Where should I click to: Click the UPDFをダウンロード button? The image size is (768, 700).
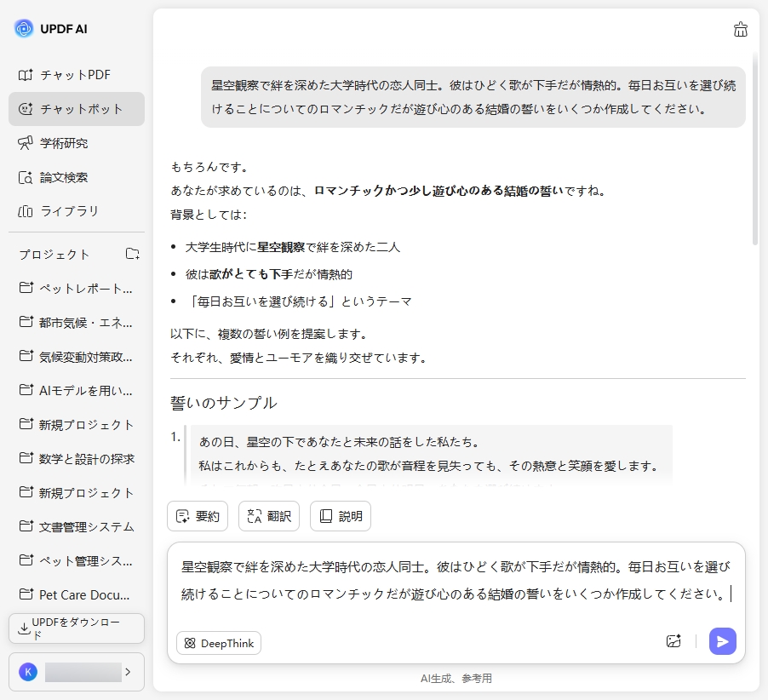point(76,628)
